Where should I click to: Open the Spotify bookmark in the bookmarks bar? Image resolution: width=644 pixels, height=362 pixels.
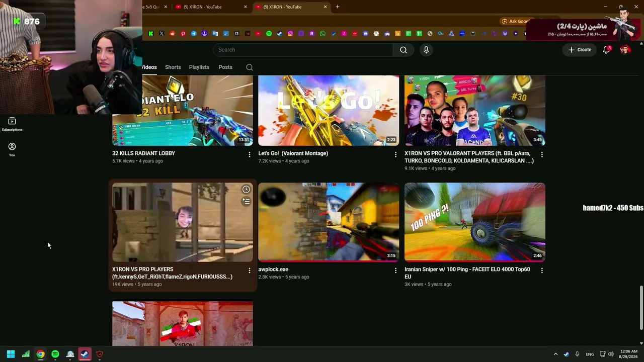point(269,34)
